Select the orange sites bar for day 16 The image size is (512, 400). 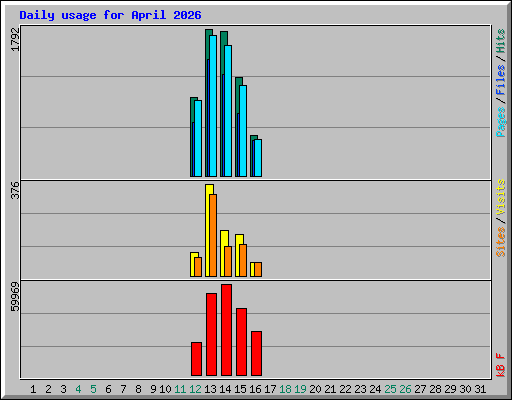(x=258, y=269)
